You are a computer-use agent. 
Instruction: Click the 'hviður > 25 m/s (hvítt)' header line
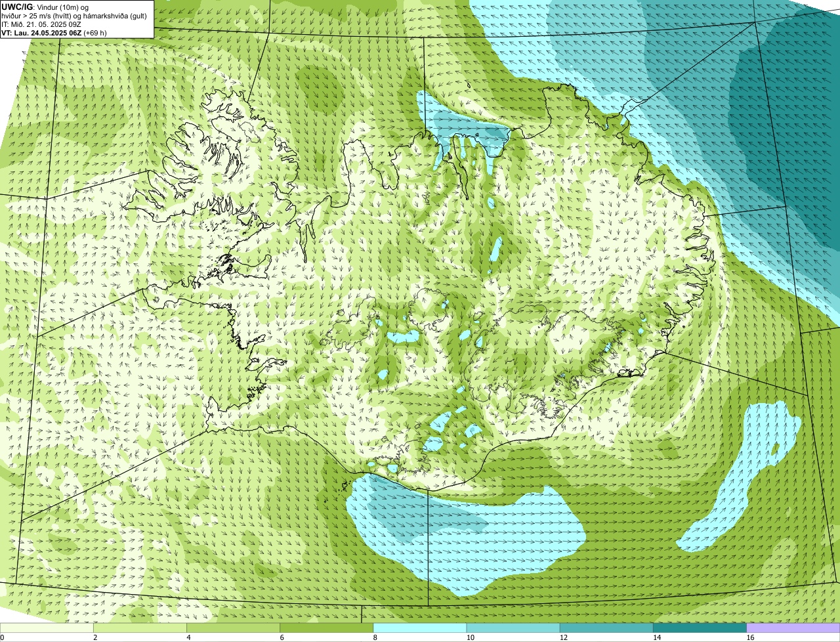(75, 15)
